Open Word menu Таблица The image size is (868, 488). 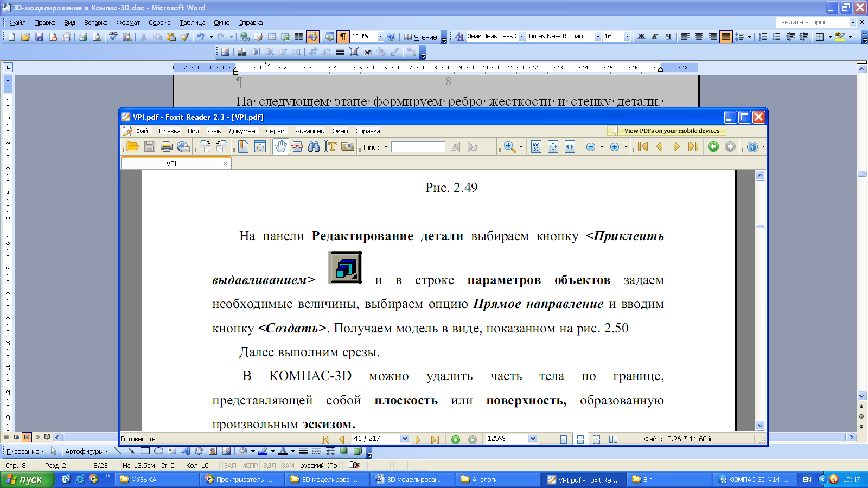pyautogui.click(x=192, y=23)
